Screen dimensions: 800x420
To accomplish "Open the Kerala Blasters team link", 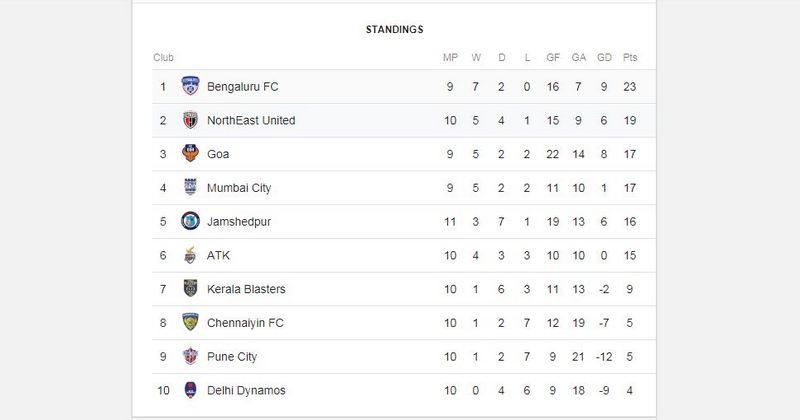I will point(246,289).
